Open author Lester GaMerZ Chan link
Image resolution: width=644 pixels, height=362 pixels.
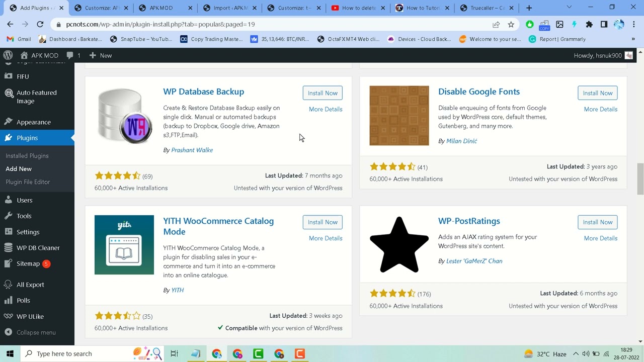point(474,261)
